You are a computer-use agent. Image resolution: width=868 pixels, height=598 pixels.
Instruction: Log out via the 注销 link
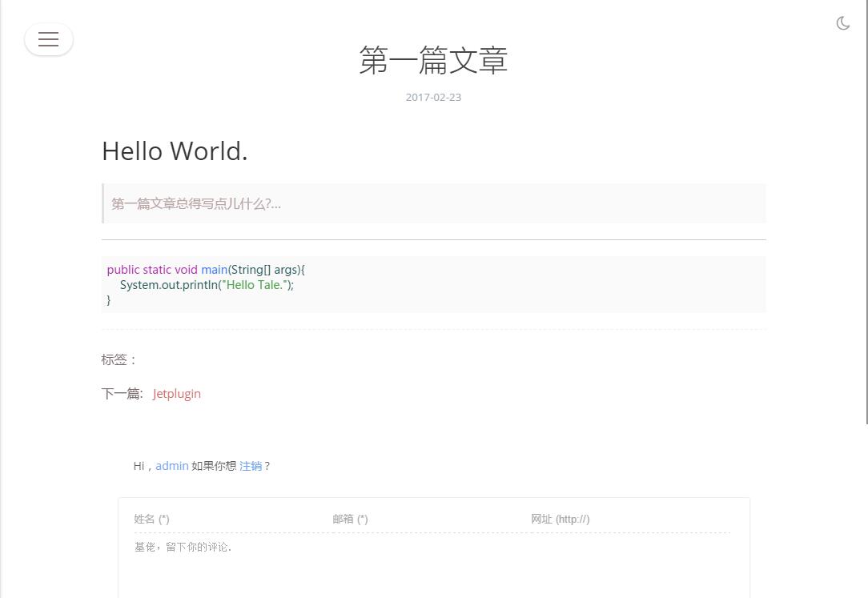point(251,465)
